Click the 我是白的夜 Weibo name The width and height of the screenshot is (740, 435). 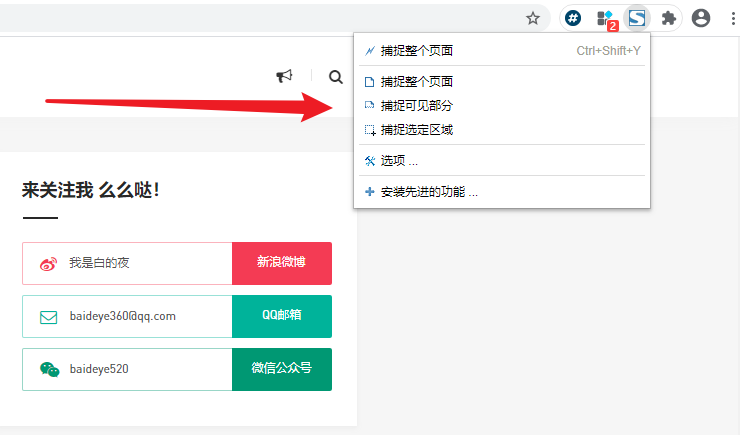[x=99, y=263]
